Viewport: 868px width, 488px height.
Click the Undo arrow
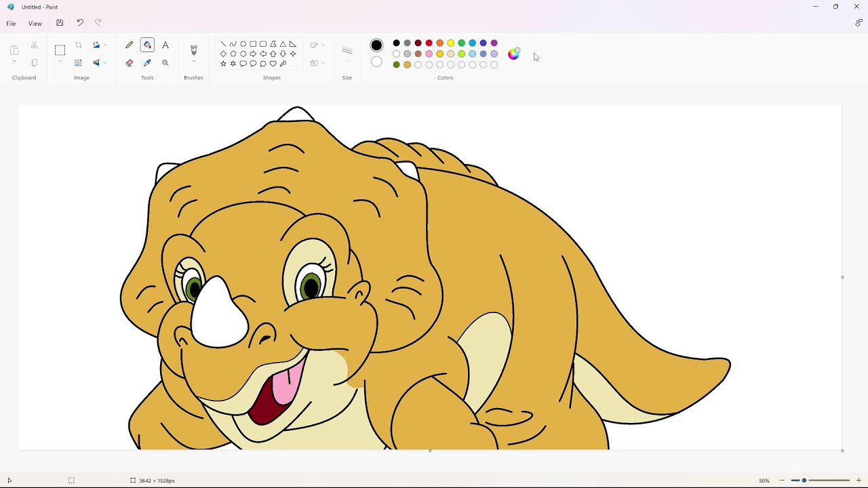point(80,23)
